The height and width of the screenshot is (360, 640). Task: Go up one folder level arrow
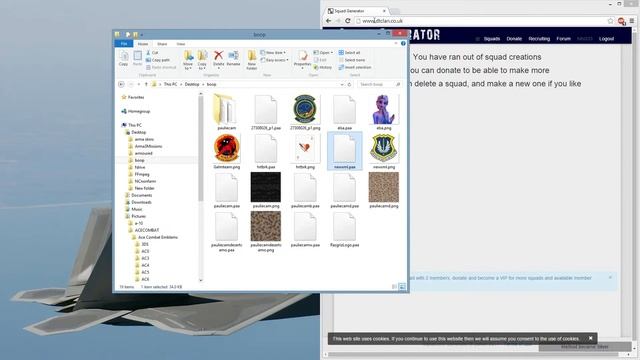(146, 84)
